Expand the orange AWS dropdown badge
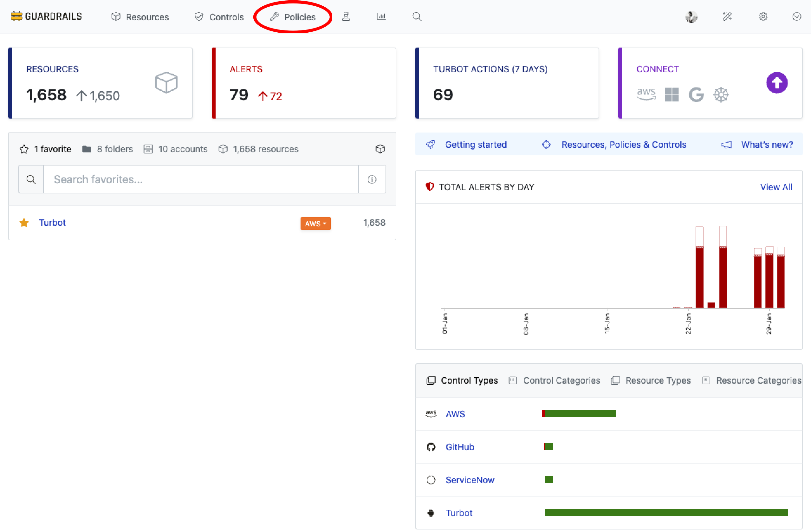Image resolution: width=811 pixels, height=532 pixels. (315, 224)
